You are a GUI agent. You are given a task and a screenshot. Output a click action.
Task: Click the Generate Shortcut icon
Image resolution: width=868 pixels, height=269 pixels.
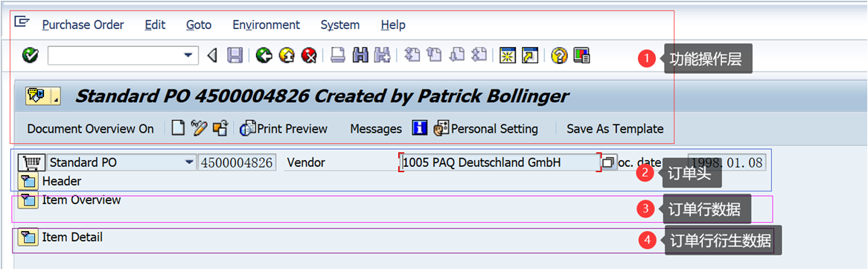[x=530, y=55]
